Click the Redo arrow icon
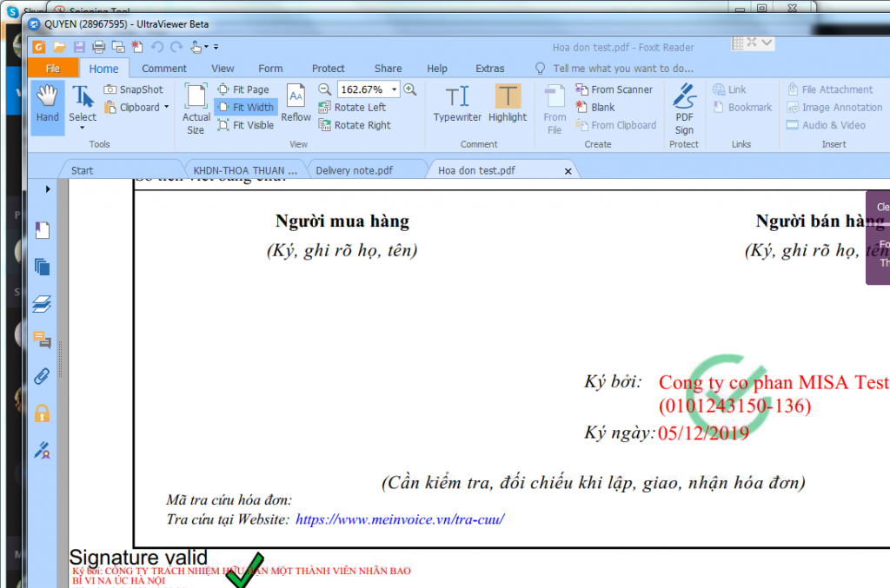Image resolution: width=890 pixels, height=588 pixels. (176, 47)
